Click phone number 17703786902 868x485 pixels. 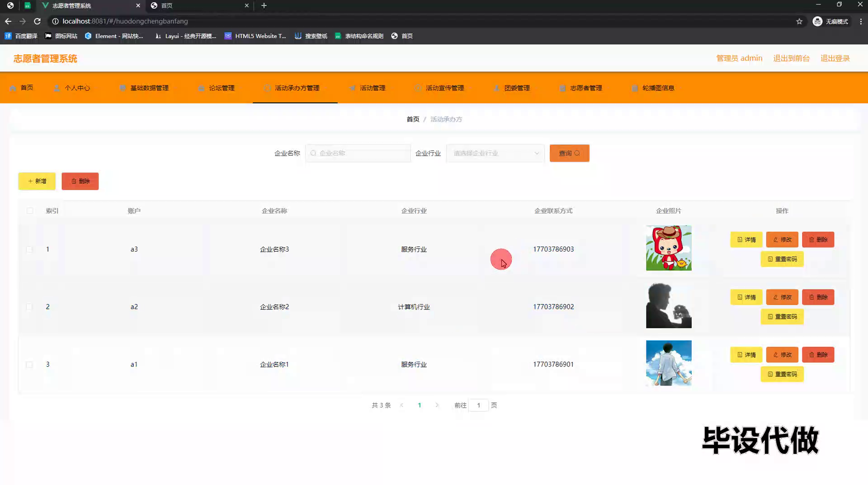553,307
